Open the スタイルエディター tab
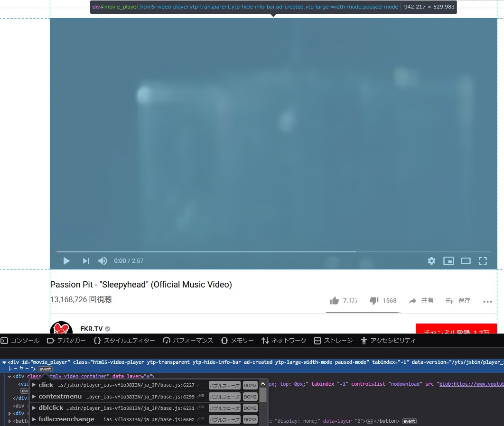This screenshot has height=426, width=504. pyautogui.click(x=124, y=341)
